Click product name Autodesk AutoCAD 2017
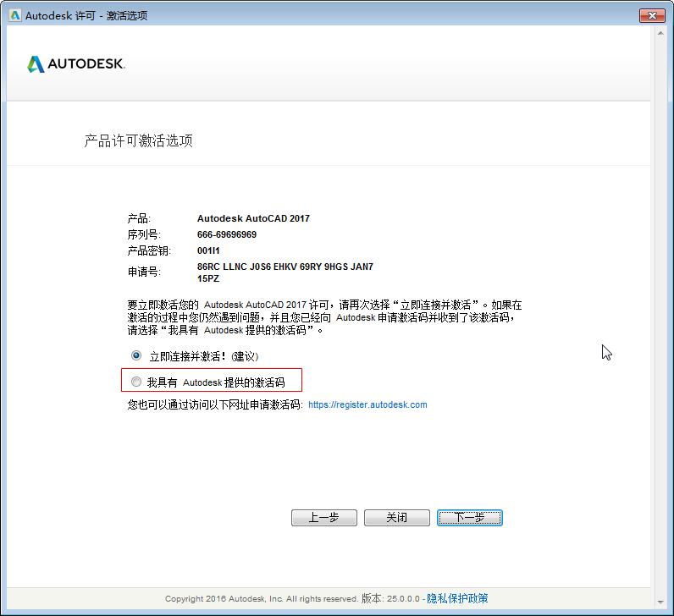The height and width of the screenshot is (616, 674). tap(253, 218)
